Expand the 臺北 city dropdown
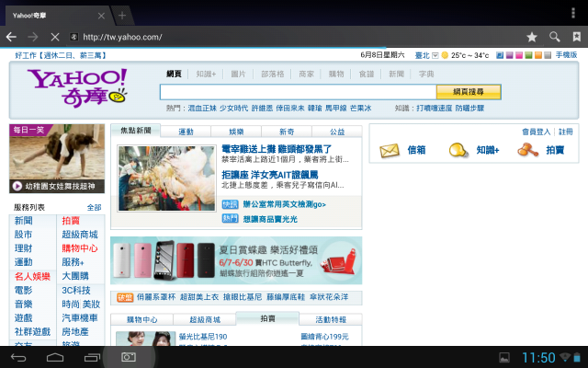The image size is (588, 368). click(435, 55)
